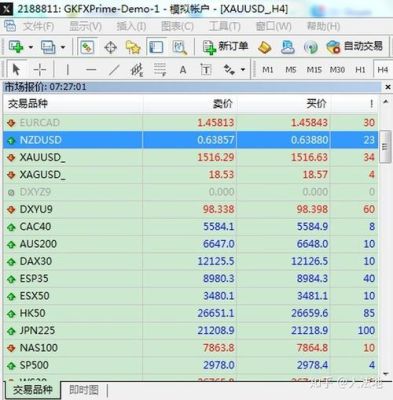The height and width of the screenshot is (400, 393).
Task: Select the NZDUSD symbol row
Action: point(190,140)
